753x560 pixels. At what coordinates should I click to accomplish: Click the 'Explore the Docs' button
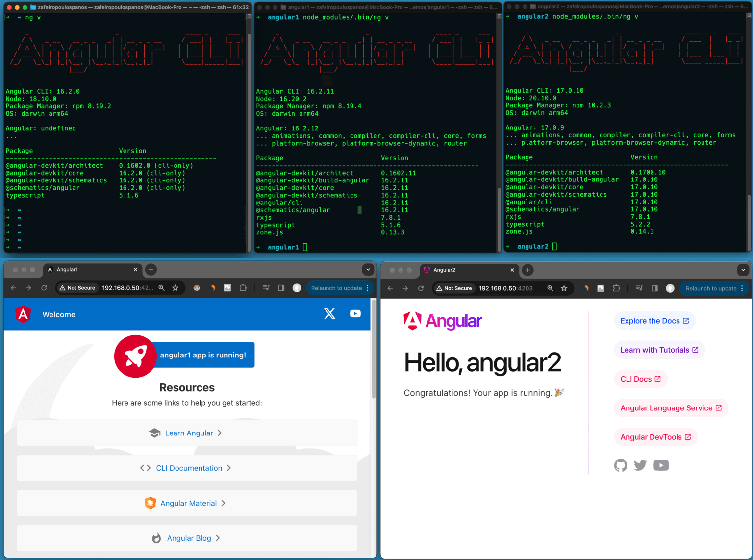[654, 321]
